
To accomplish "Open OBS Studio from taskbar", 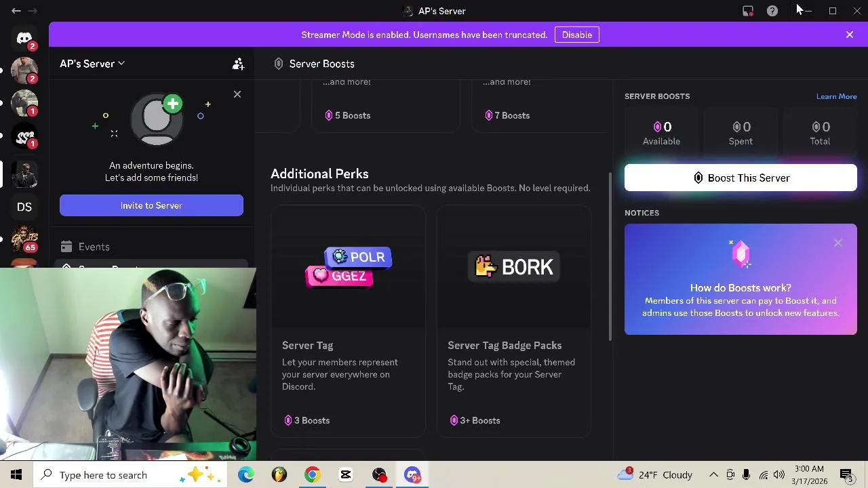I will point(379,474).
